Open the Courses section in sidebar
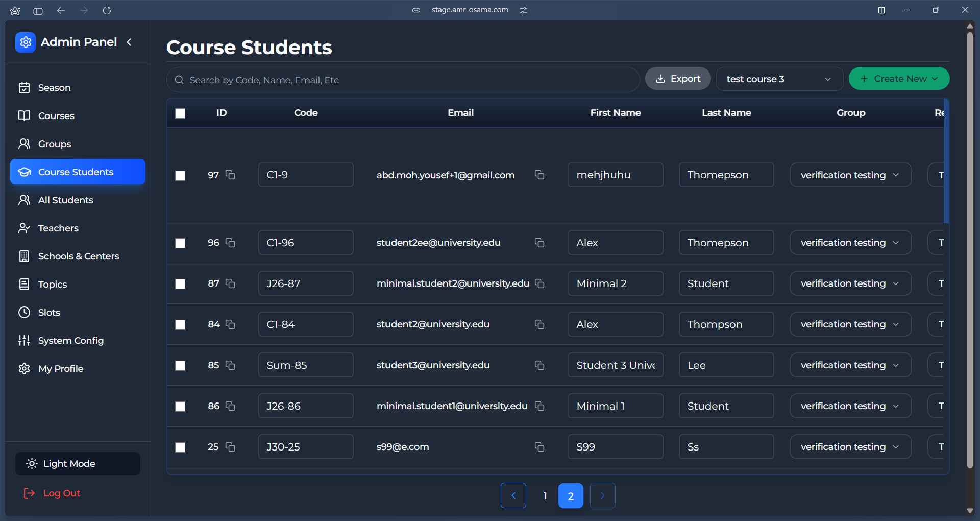 tap(56, 115)
